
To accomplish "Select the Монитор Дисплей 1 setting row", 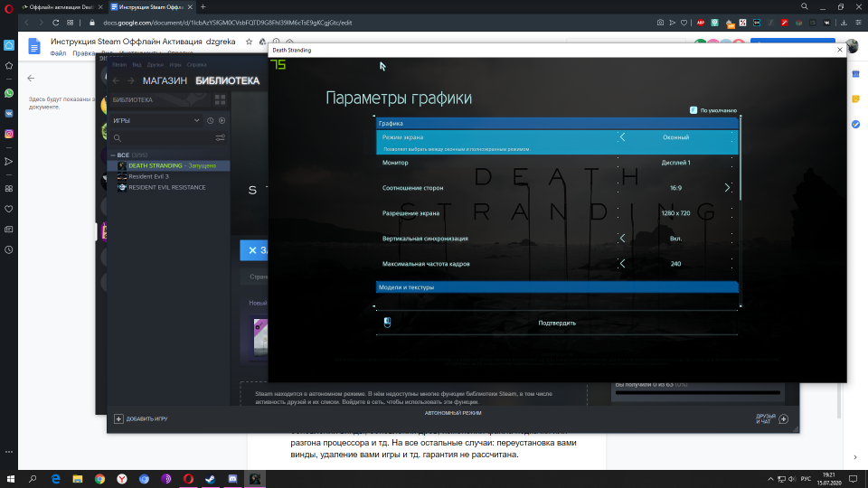I will (557, 163).
